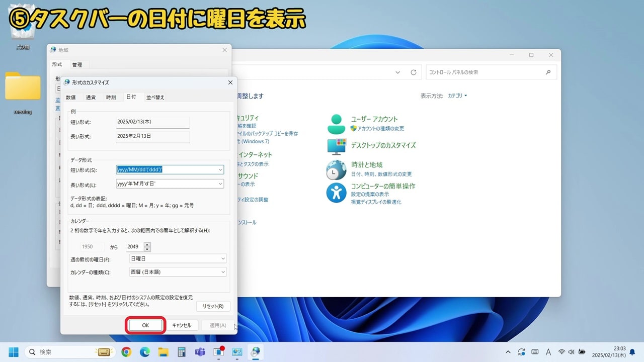Open the volume speaker tray icon

(572, 352)
